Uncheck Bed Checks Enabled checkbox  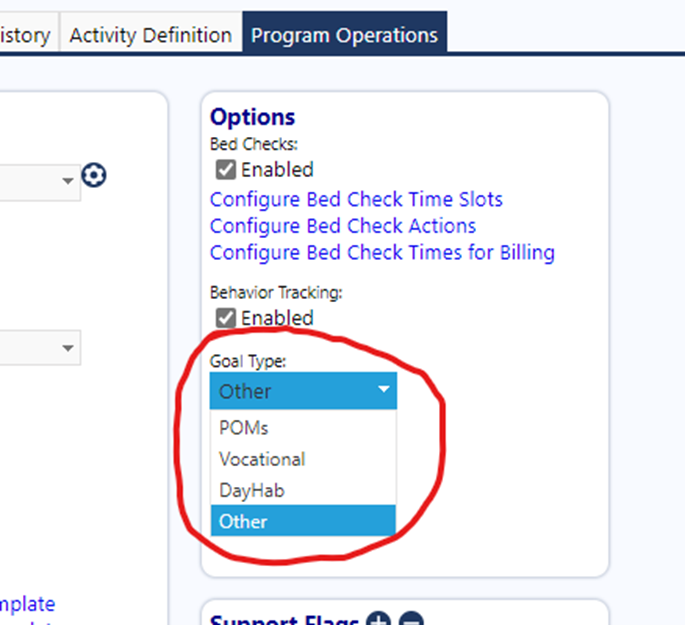pyautogui.click(x=226, y=169)
